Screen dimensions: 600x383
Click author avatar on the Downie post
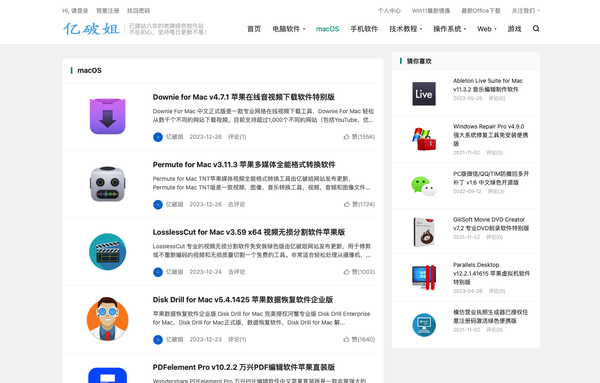(x=158, y=137)
